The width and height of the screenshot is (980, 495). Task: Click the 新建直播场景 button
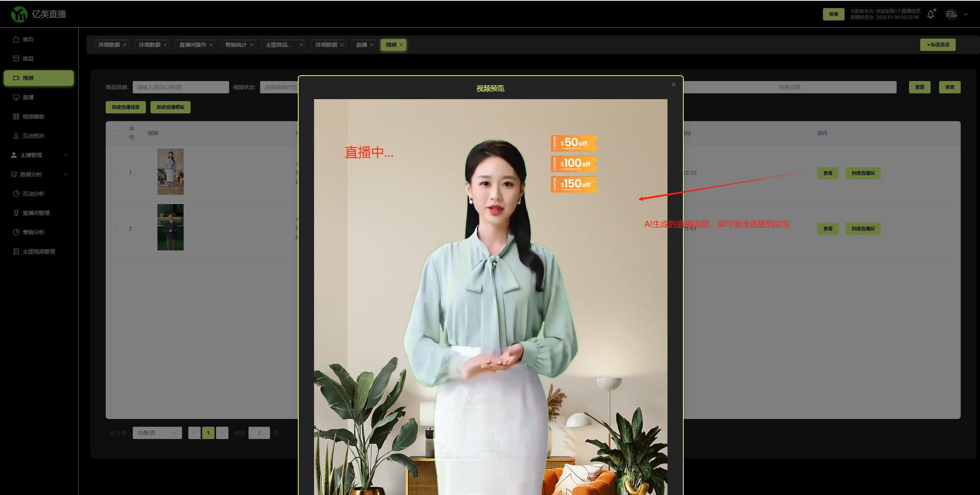[125, 107]
